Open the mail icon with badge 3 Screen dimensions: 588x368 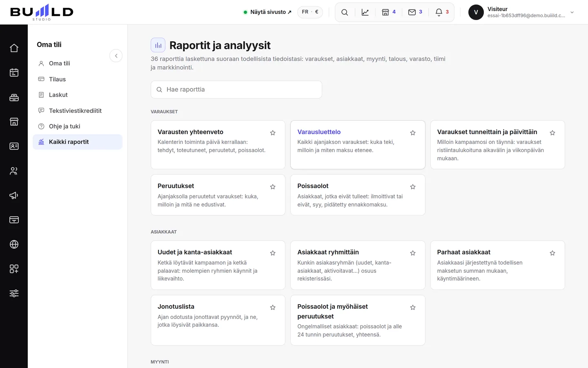pyautogui.click(x=415, y=12)
